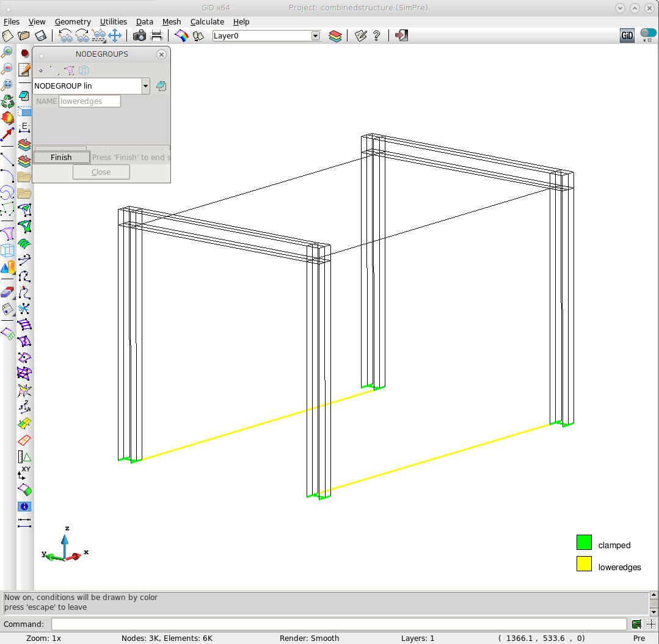Screen dimensions: 659x644
Task: Select the eraser delete tool
Action: click(7, 291)
